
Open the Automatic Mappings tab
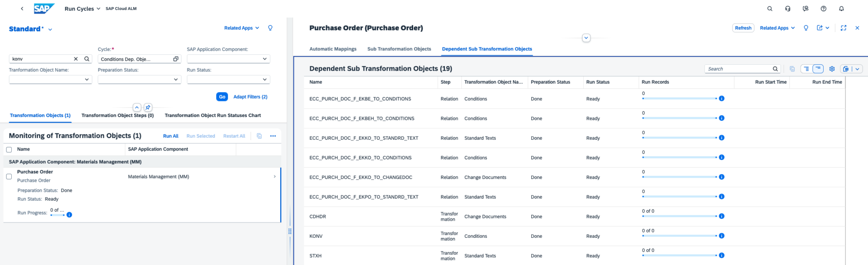[x=333, y=49]
